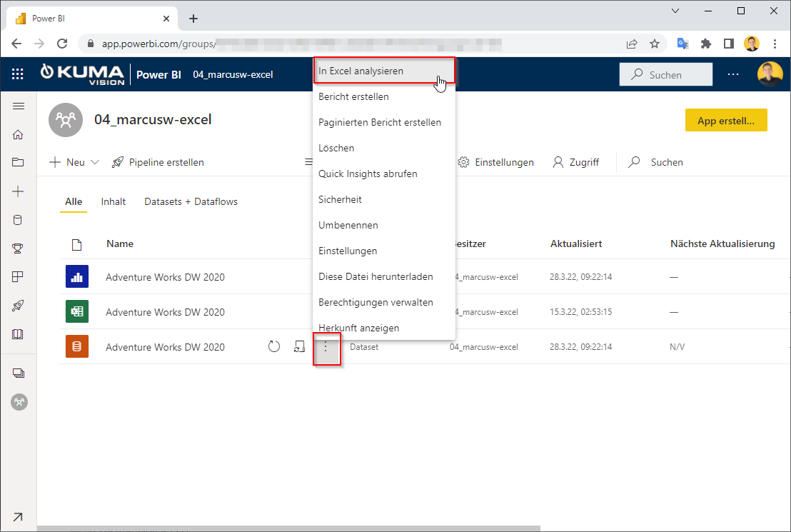Open the app launcher waffle icon

(18, 74)
